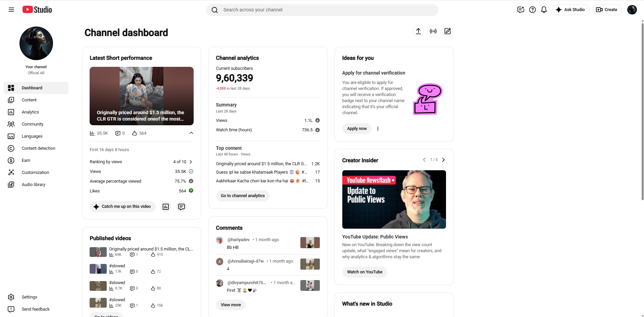This screenshot has height=317, width=644.
Task: Open the account avatar menu
Action: (x=632, y=10)
